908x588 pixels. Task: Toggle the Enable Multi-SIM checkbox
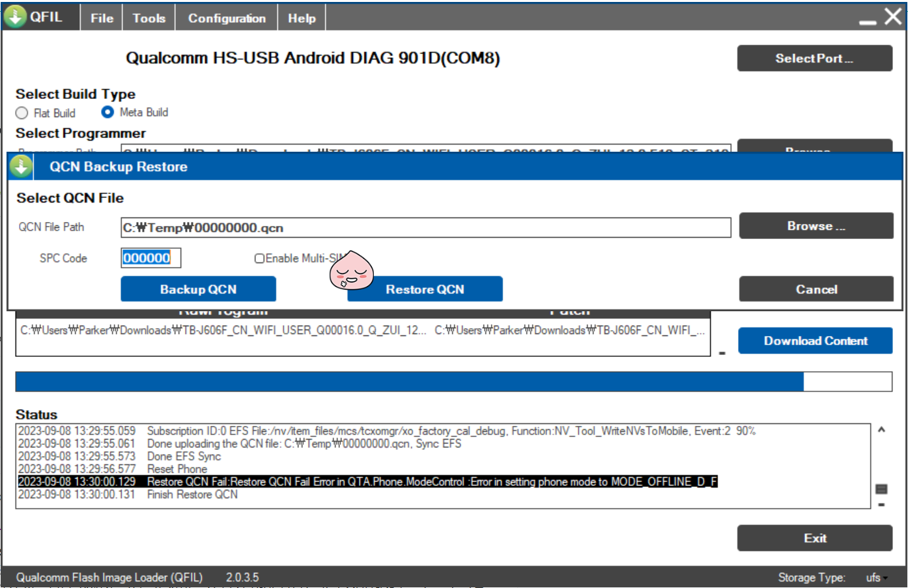(259, 259)
